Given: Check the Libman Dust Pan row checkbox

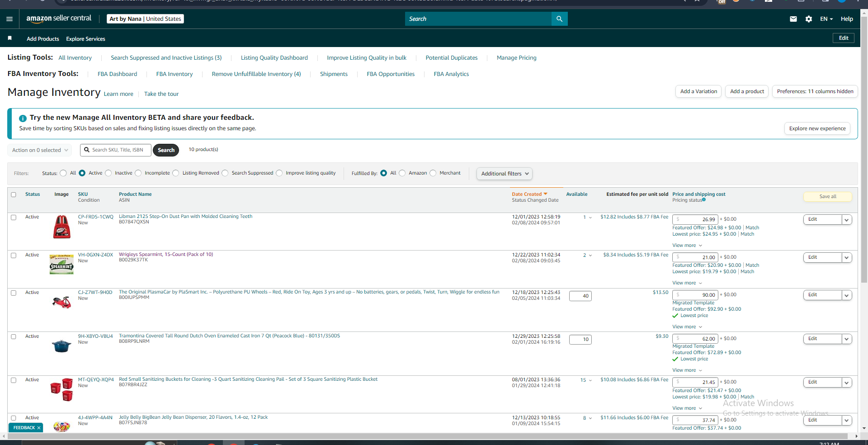Looking at the screenshot, I should tap(14, 218).
